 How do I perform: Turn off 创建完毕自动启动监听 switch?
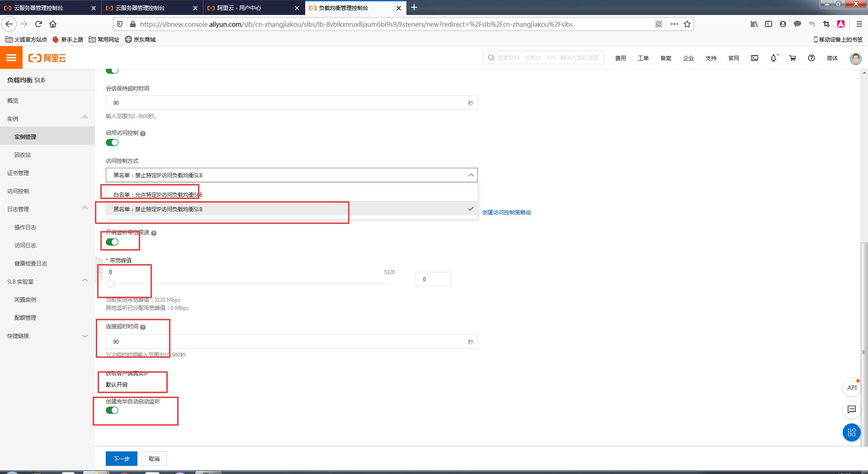(112, 410)
